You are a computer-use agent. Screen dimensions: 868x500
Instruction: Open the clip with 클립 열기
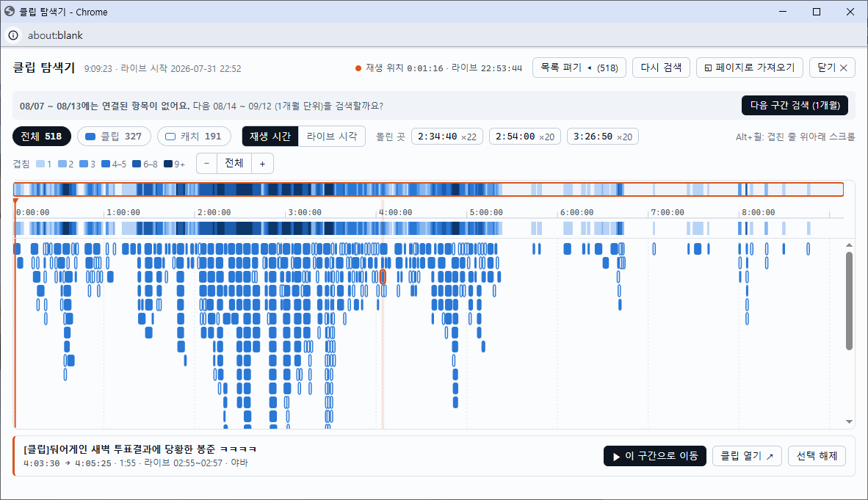tap(747, 456)
